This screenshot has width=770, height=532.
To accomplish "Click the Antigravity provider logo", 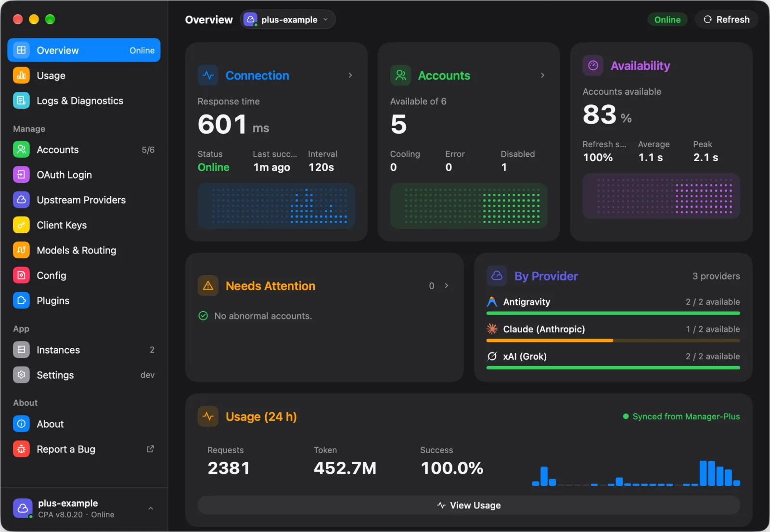I will [x=492, y=302].
